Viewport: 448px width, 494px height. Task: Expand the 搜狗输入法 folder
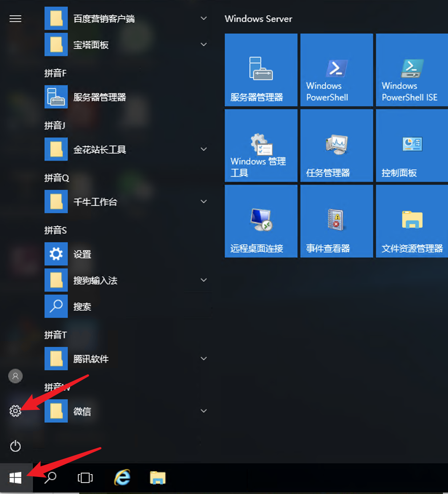tap(204, 280)
